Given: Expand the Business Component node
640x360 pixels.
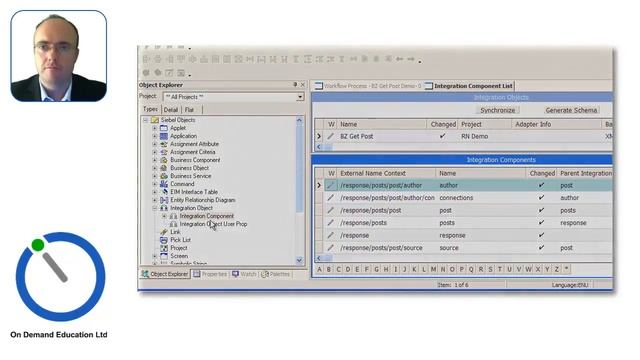Looking at the screenshot, I should [x=155, y=160].
